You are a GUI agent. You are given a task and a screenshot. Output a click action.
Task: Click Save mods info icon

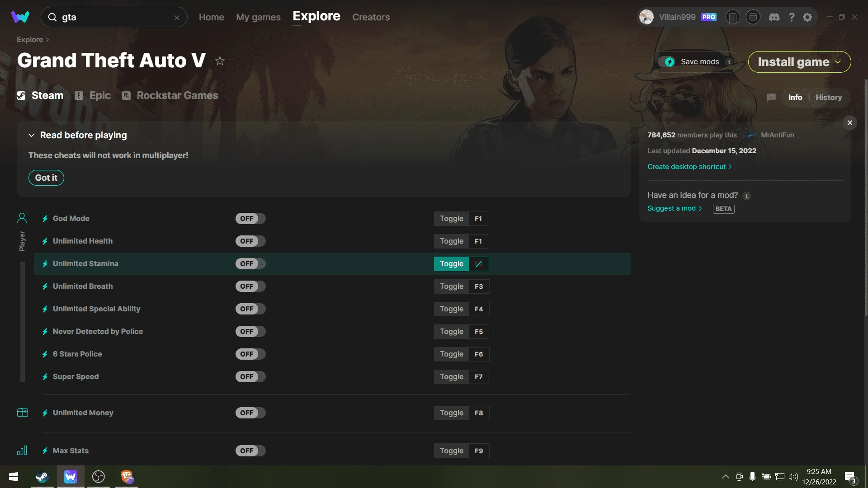pyautogui.click(x=729, y=62)
